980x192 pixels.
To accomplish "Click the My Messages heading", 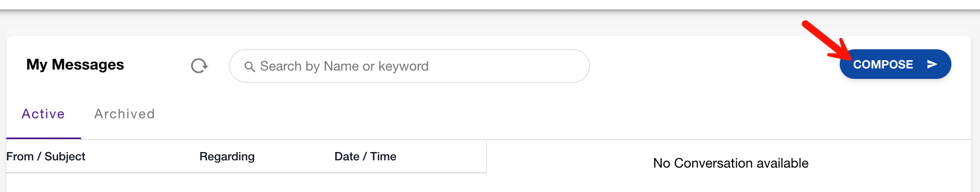I will click(x=75, y=64).
